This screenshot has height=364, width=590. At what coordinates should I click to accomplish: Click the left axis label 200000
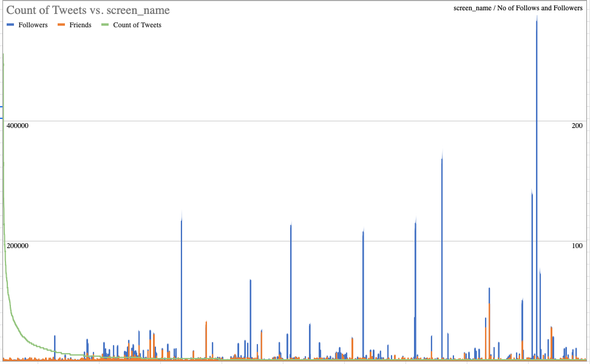pyautogui.click(x=18, y=246)
